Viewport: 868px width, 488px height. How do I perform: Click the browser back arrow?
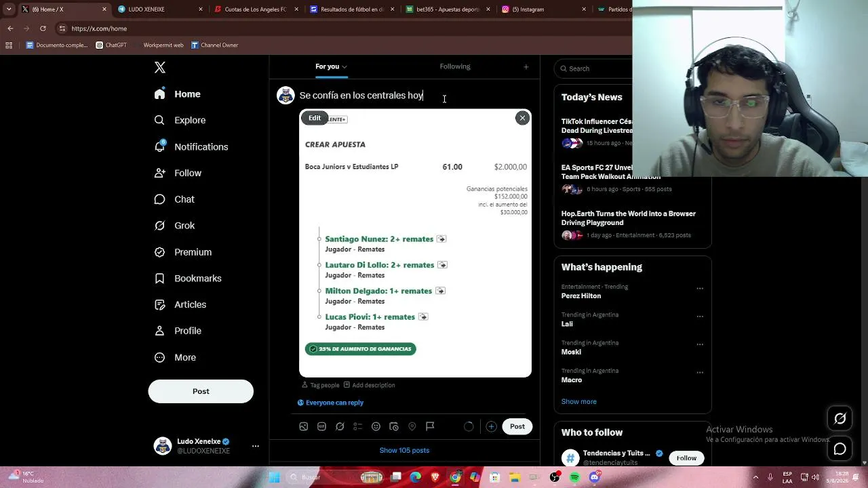tap(10, 28)
